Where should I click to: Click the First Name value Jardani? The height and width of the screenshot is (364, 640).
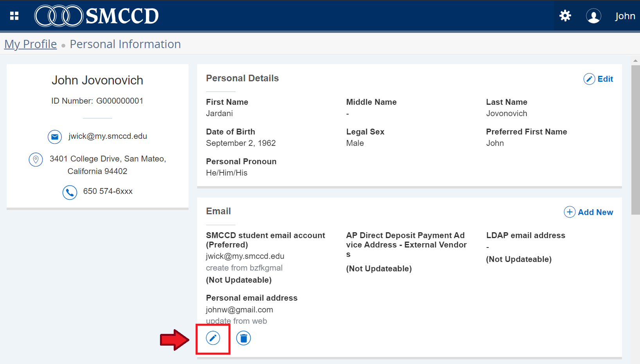(219, 113)
